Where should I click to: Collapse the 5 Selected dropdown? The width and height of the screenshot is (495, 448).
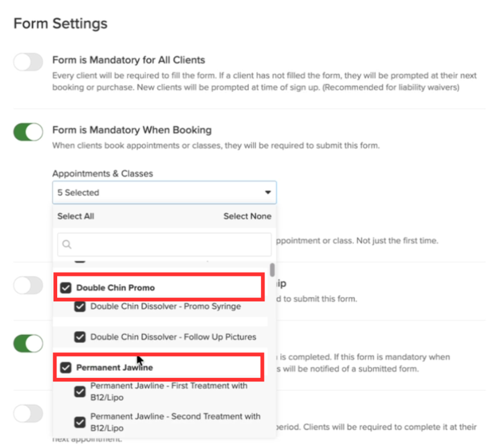tap(165, 193)
